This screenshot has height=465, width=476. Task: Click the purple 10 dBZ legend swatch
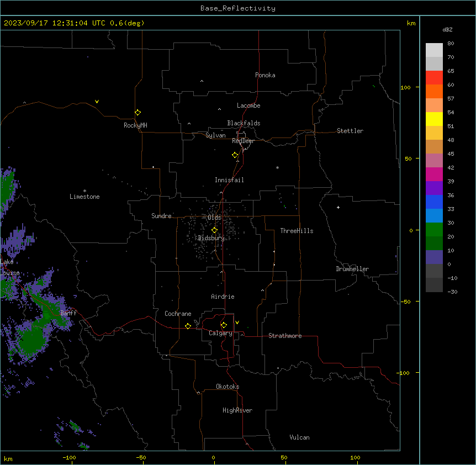point(434,257)
